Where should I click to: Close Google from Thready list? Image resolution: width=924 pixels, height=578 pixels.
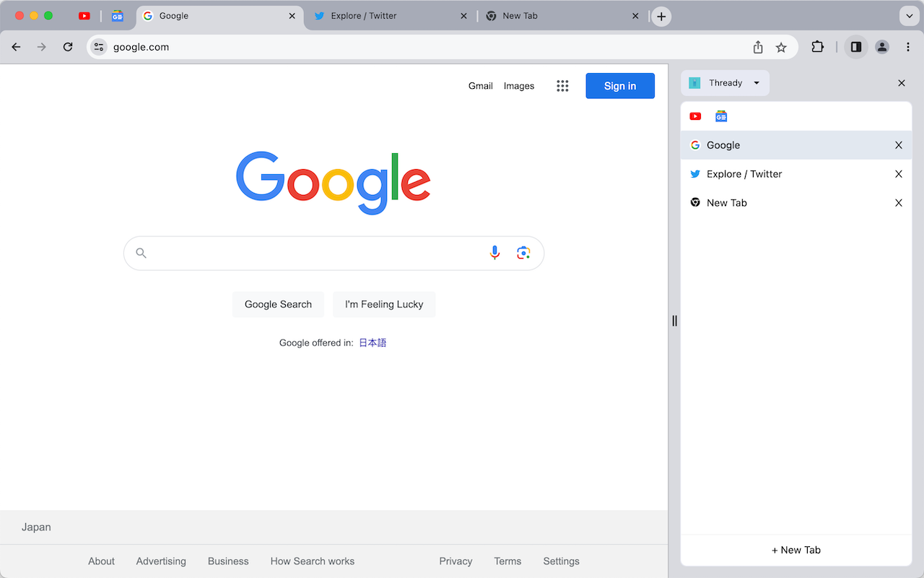point(899,145)
